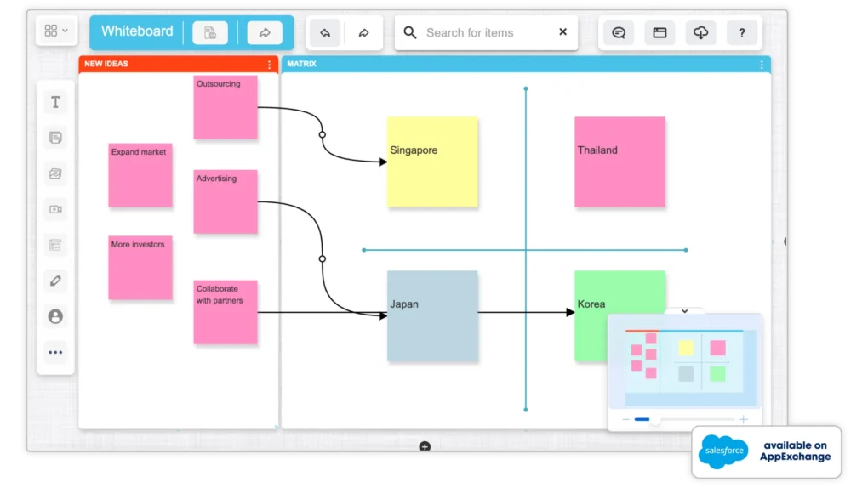
Task: Select the blue-gray Japan note
Action: point(432,316)
